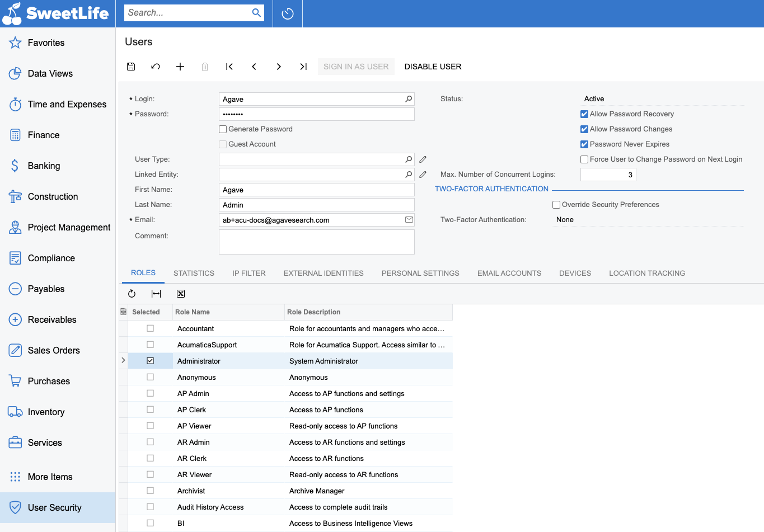This screenshot has width=764, height=532.
Task: Go to the last user record
Action: click(303, 67)
